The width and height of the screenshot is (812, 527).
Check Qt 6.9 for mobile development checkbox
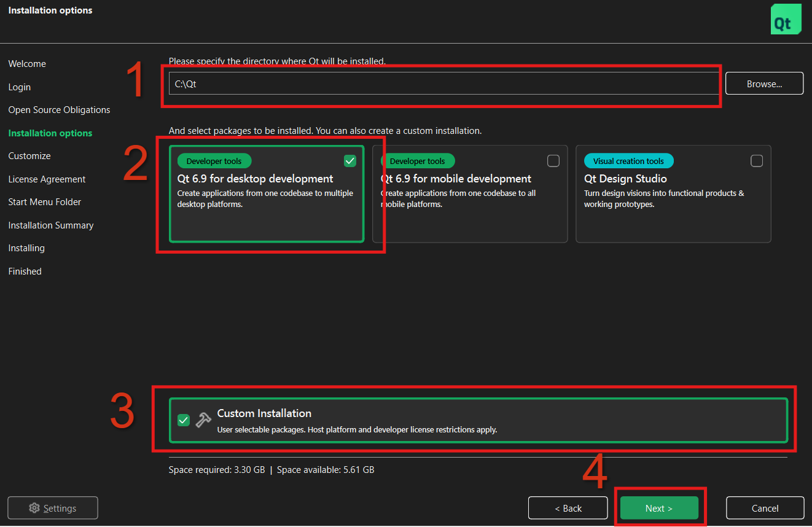pyautogui.click(x=553, y=161)
